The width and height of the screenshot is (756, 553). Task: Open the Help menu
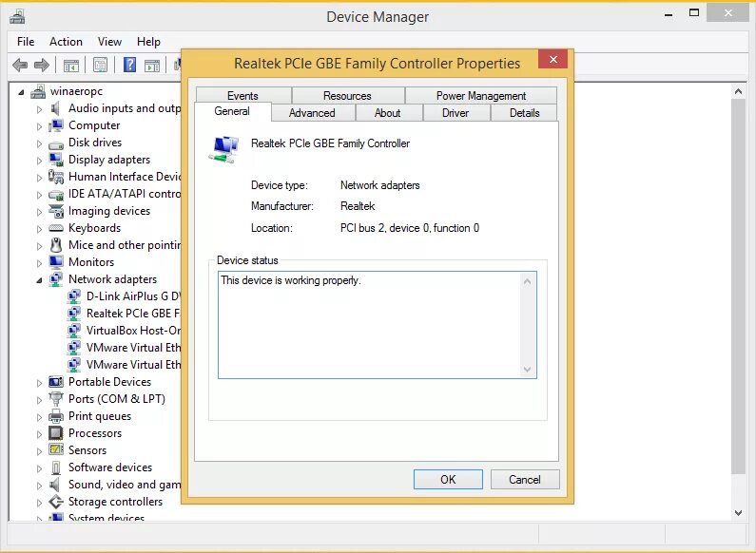coord(148,42)
